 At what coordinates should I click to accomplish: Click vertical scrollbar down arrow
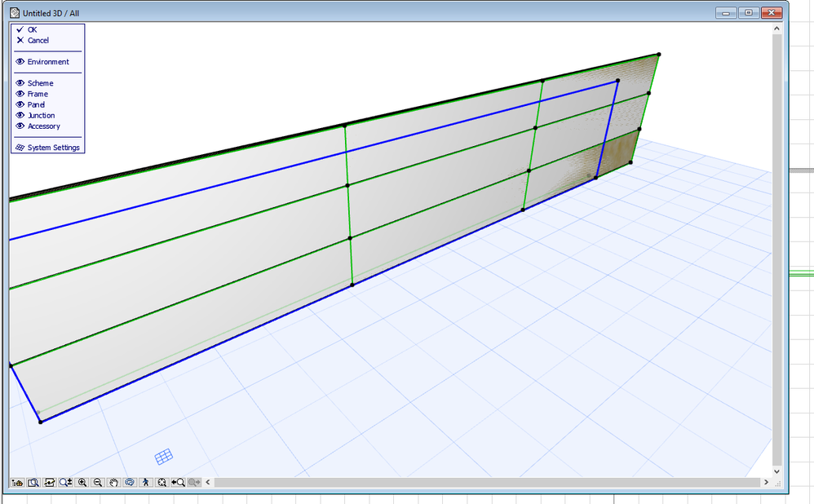tap(776, 471)
